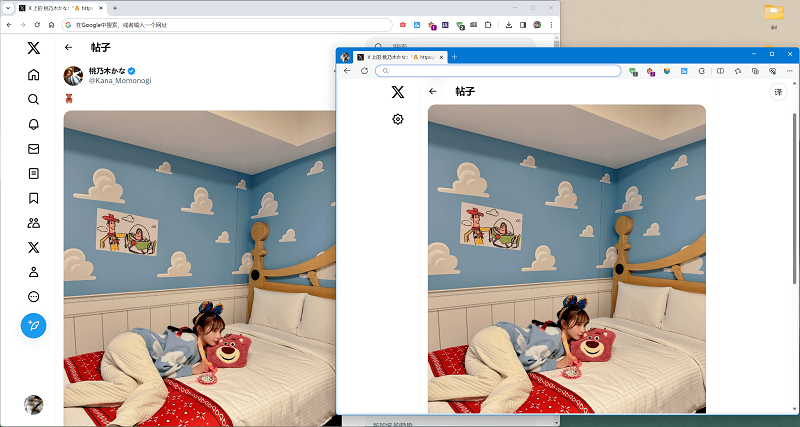Open Home in X left sidebar
Image resolution: width=800 pixels, height=427 pixels.
pyautogui.click(x=33, y=75)
